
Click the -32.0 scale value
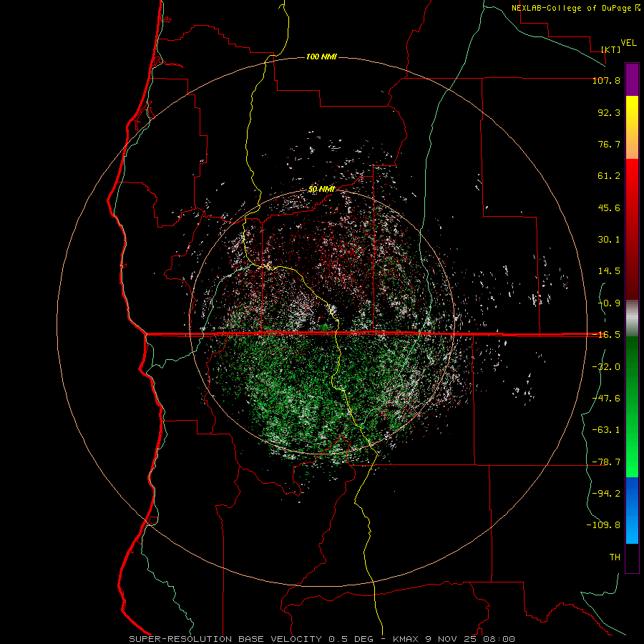click(606, 367)
